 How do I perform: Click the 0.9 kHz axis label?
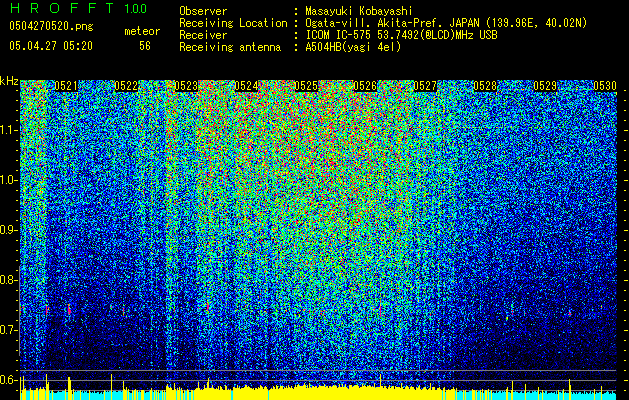[x=9, y=230]
